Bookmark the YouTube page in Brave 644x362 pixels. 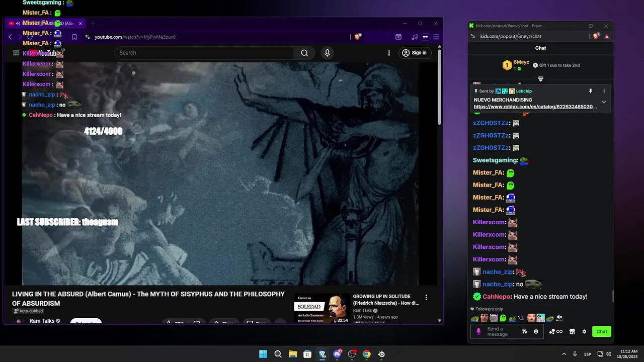point(74,37)
